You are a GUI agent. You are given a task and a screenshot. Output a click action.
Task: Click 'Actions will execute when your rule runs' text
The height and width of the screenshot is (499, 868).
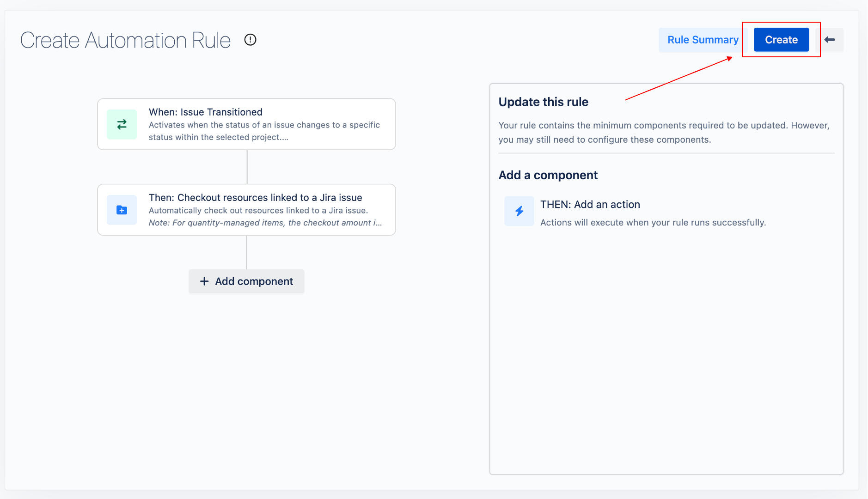click(x=653, y=222)
